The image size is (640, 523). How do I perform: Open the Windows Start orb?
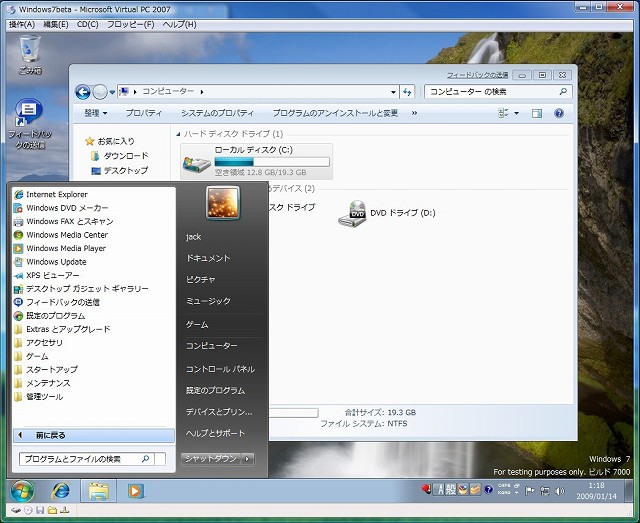[x=22, y=491]
